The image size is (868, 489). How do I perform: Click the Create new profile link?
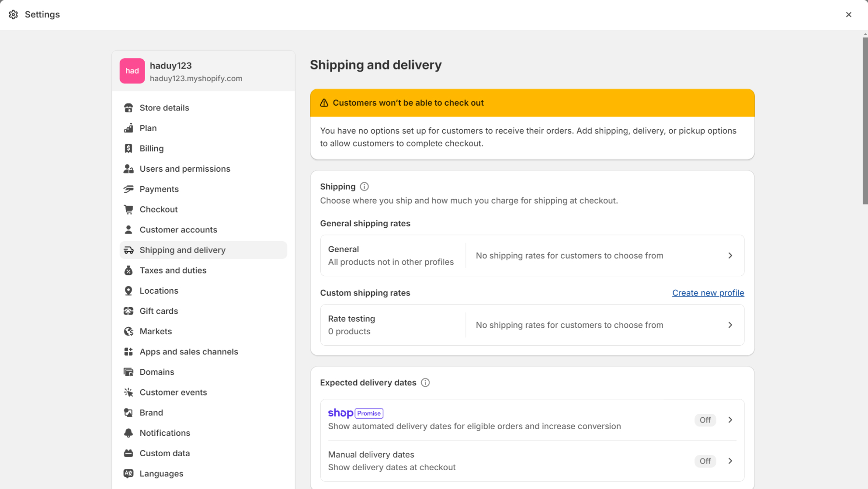pos(708,293)
